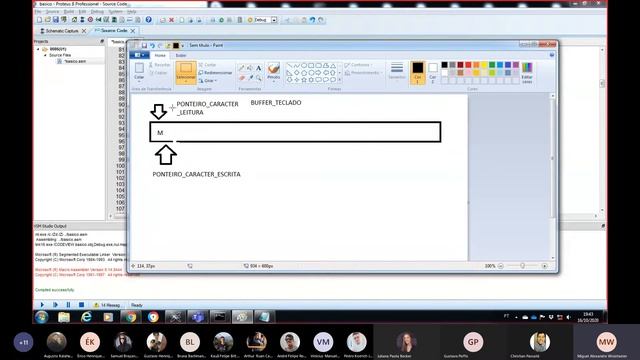Select the Color picker eyedropper tool
Image resolution: width=640 pixels, height=360 pixels.
coord(250,77)
